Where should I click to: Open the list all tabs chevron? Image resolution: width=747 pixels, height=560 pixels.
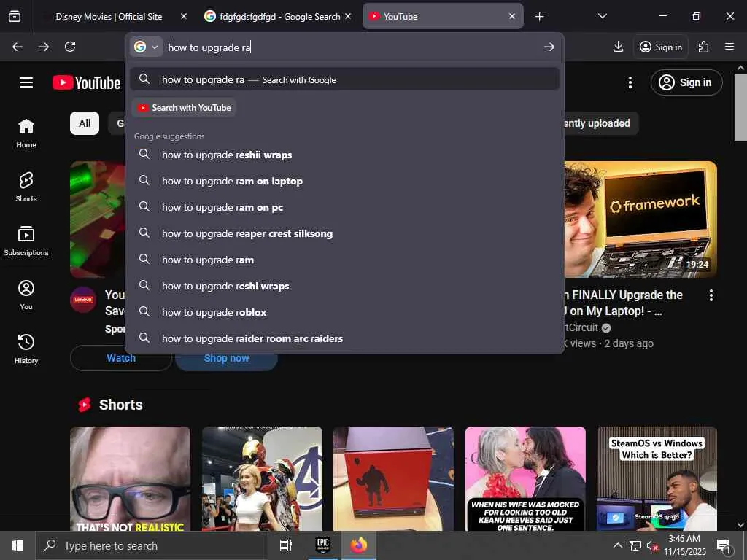(x=602, y=16)
